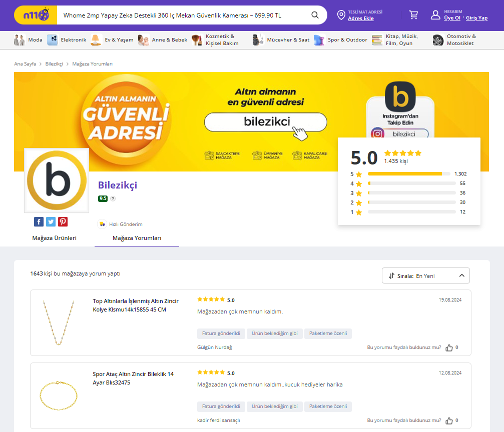504x432 pixels.
Task: Click the Moda category icon
Action: click(20, 40)
